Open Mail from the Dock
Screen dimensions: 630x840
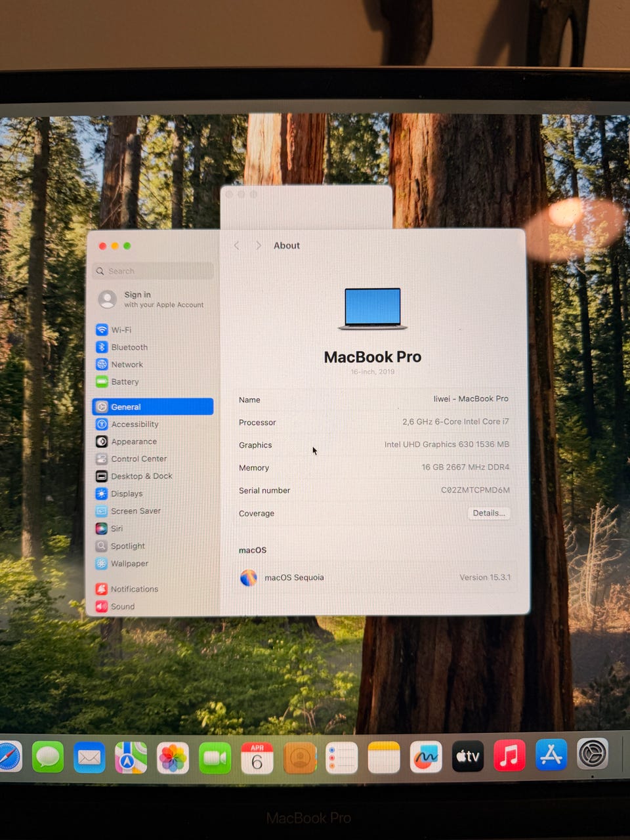coord(89,758)
